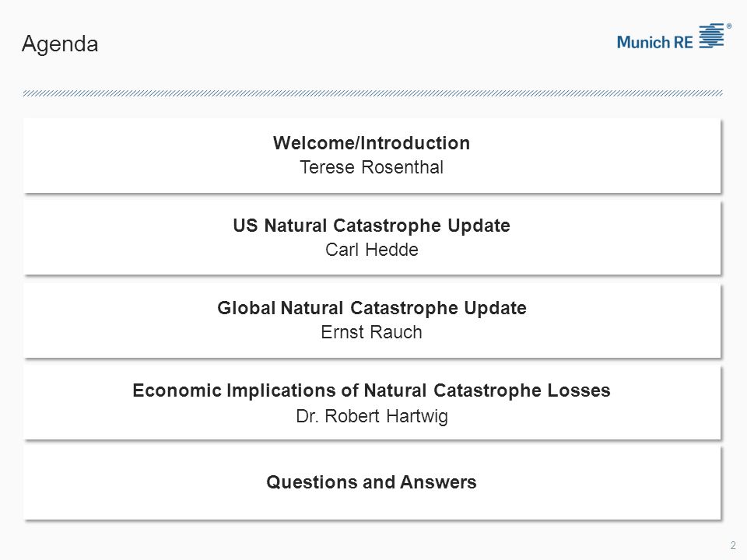This screenshot has width=747, height=560.
Task: Click the Munich RE logo icon
Action: tap(711, 36)
